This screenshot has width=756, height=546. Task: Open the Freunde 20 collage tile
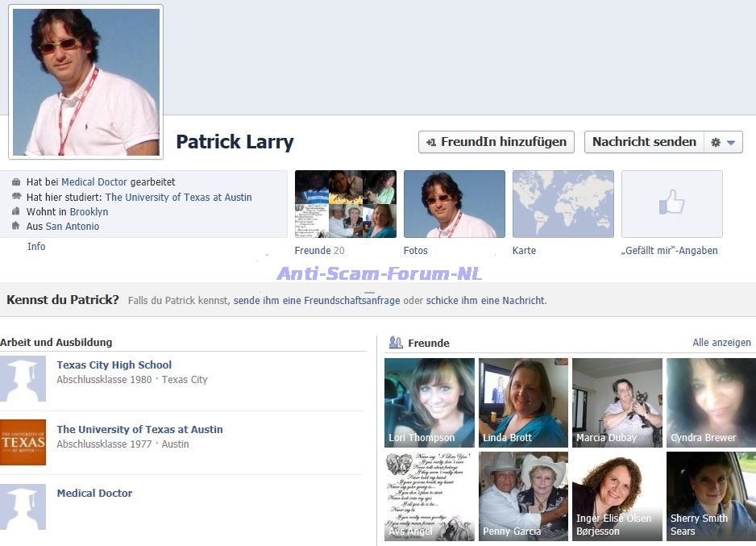pos(345,204)
